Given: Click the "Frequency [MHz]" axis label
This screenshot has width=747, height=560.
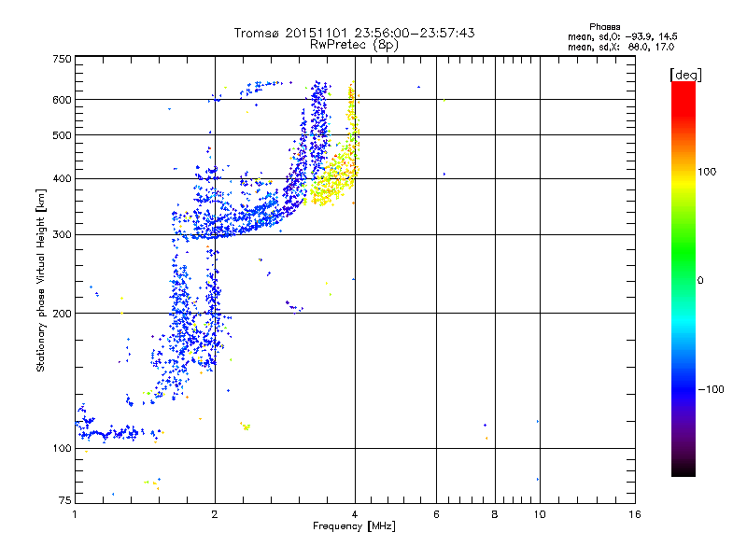Looking at the screenshot, I should [x=354, y=526].
